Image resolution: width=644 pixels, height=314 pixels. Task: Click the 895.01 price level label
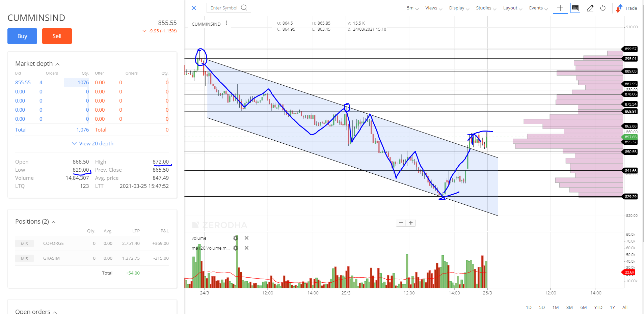tap(630, 59)
